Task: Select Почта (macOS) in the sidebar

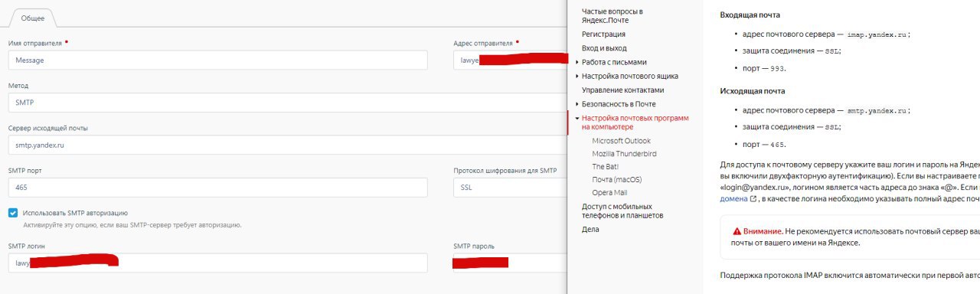Action: (x=617, y=179)
